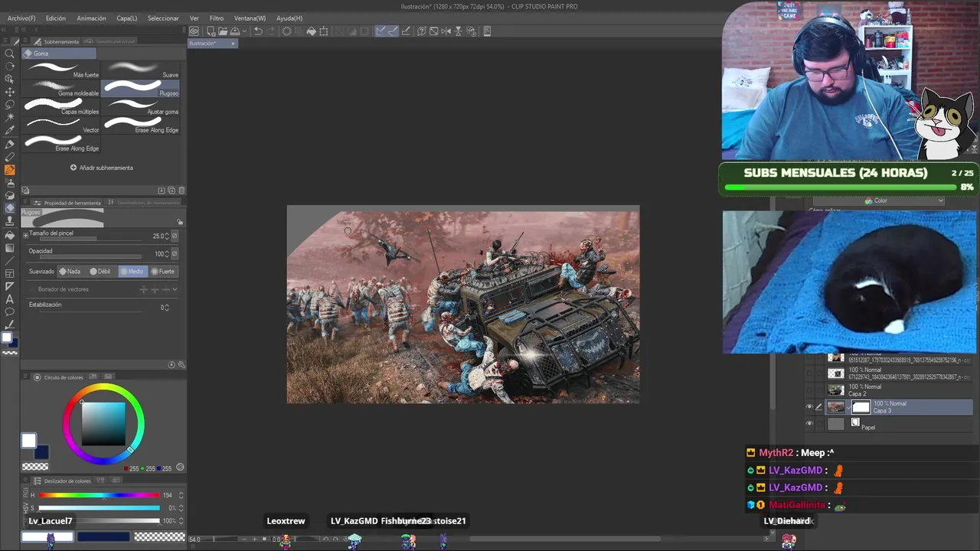Create a new canvas from command bar
Image resolution: width=980 pixels, height=551 pixels.
pyautogui.click(x=211, y=31)
